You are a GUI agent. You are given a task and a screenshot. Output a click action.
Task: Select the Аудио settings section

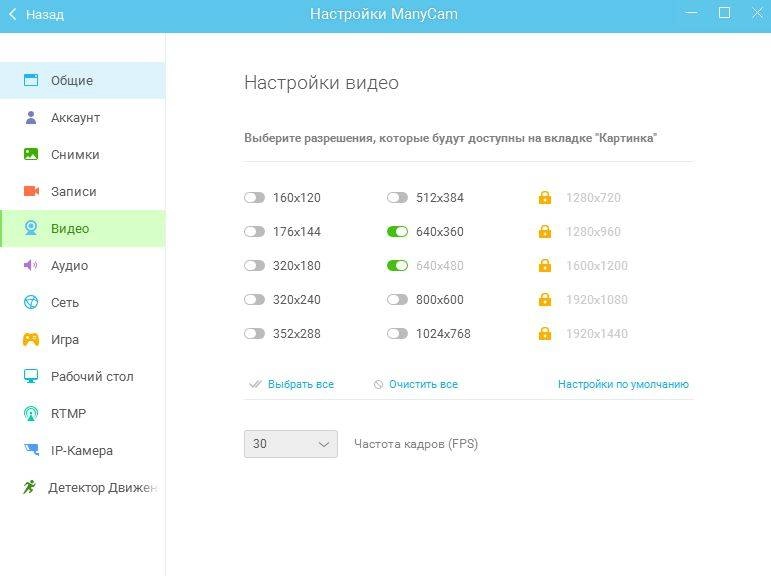coord(83,265)
